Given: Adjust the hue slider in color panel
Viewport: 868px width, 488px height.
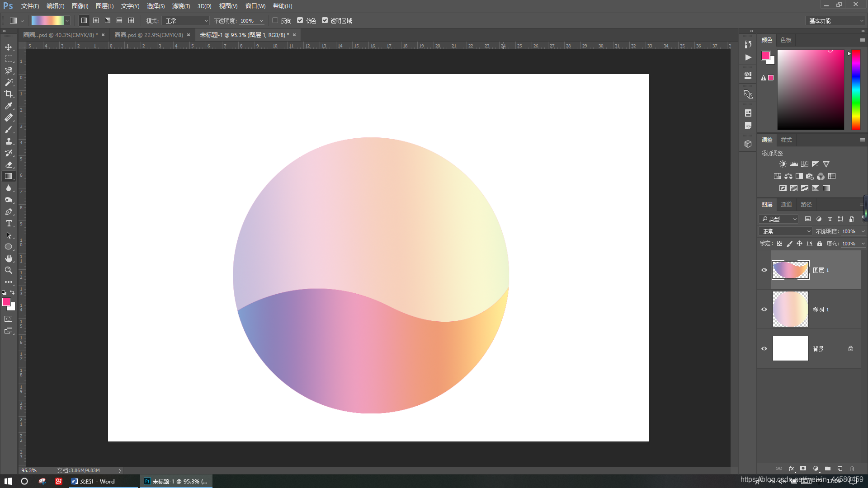Looking at the screenshot, I should click(856, 89).
